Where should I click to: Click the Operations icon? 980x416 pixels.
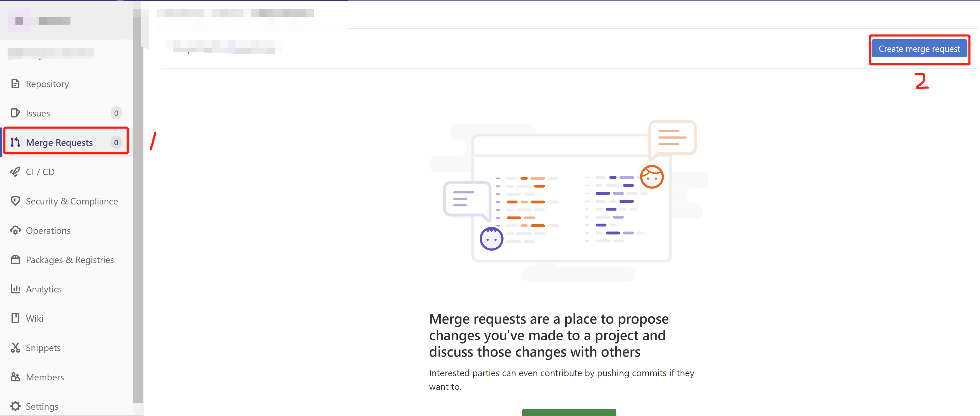click(x=15, y=230)
